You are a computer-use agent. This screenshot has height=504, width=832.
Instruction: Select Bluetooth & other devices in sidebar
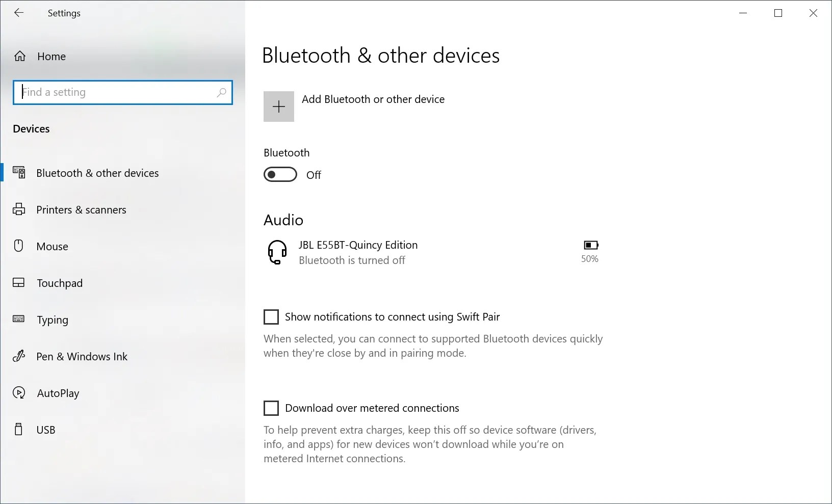[x=97, y=173]
